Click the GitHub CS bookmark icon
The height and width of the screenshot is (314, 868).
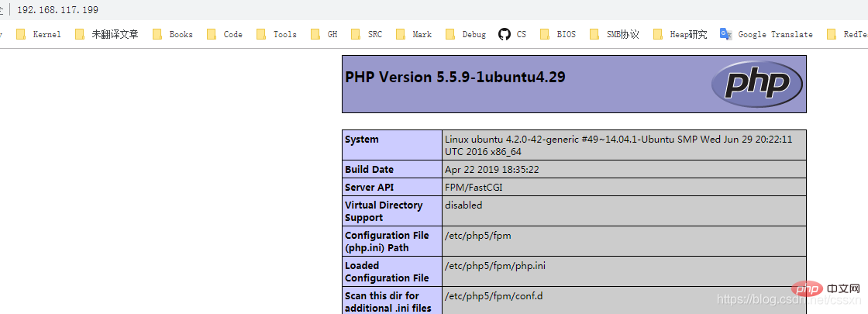click(x=505, y=34)
